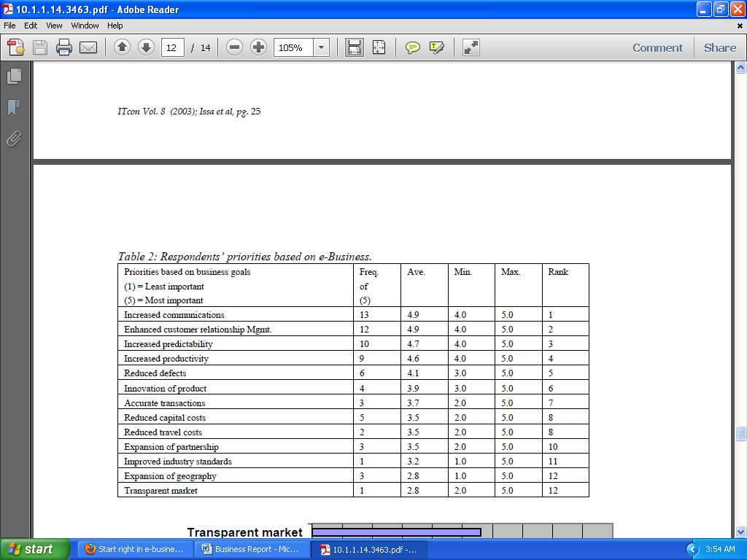
Task: Click the Create PDF icon in toolbar
Action: click(16, 48)
